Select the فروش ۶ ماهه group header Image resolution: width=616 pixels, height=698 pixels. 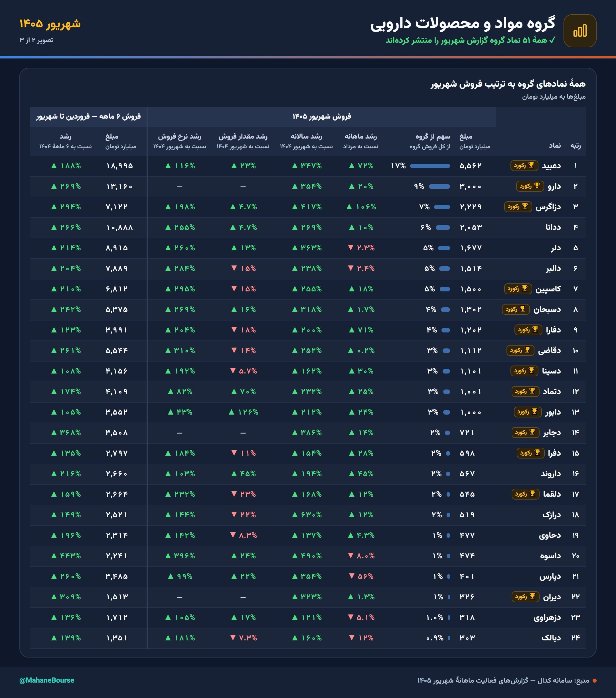click(88, 116)
